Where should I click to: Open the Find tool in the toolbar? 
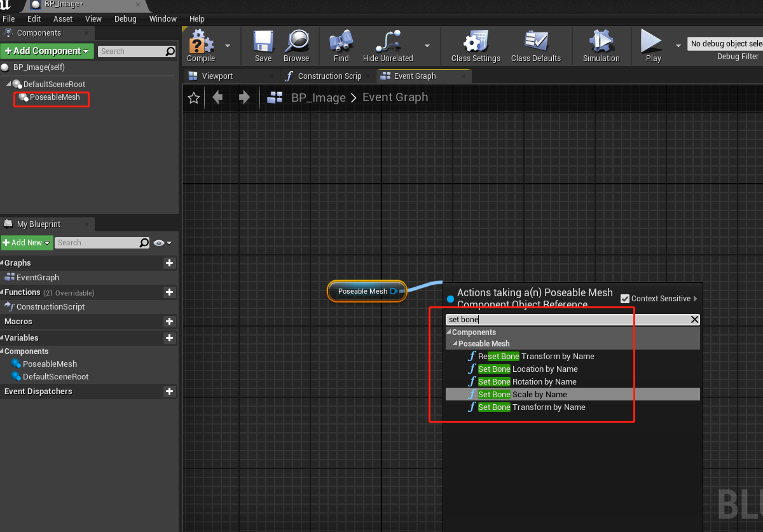340,45
